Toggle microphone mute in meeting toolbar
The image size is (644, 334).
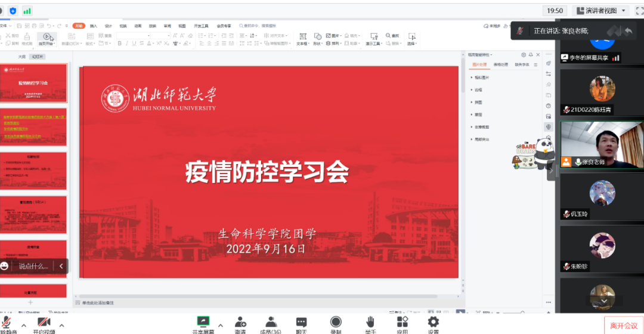7,323
